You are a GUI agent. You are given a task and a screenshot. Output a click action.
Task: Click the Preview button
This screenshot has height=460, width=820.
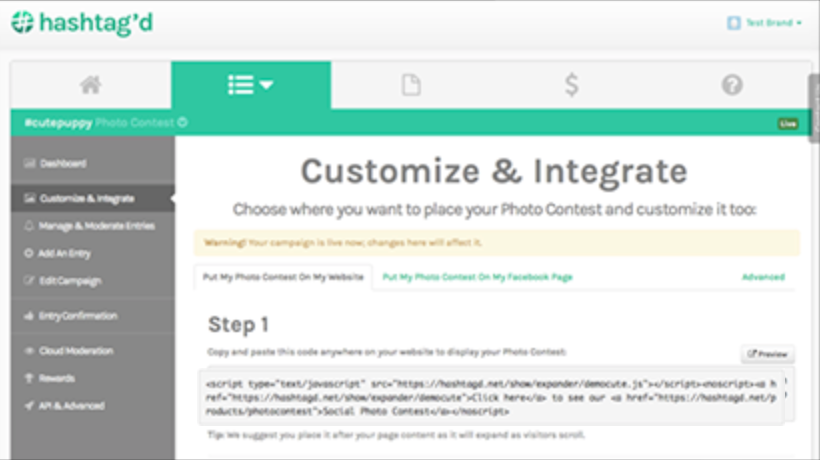[768, 354]
